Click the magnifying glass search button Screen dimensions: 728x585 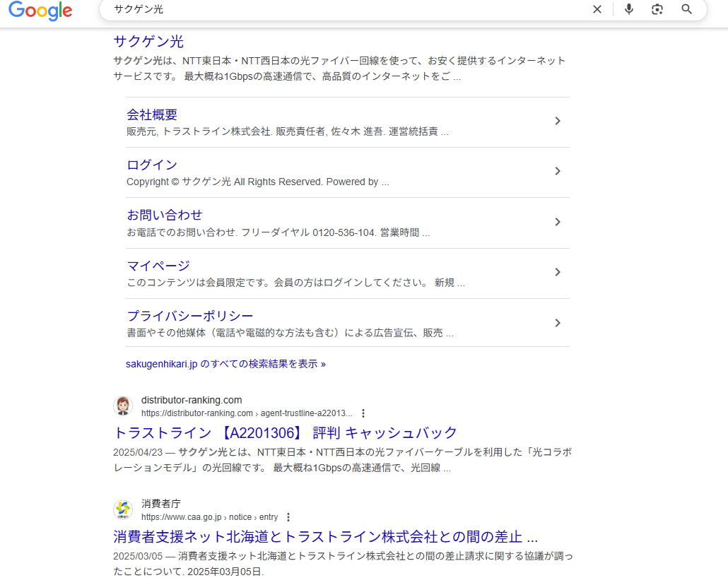coord(687,9)
